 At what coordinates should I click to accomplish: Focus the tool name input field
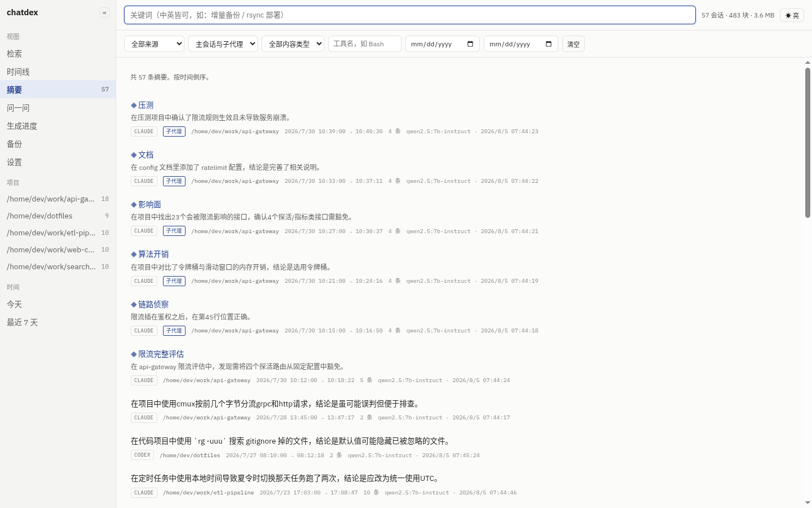(365, 44)
